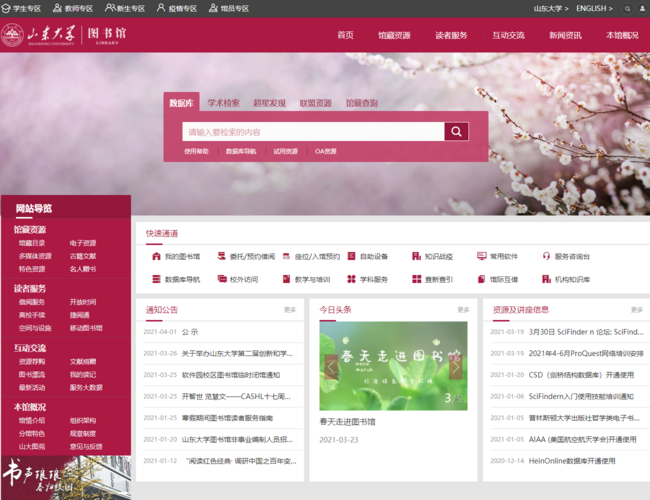Click the headset icon beside 服务咨询台

coord(546,256)
